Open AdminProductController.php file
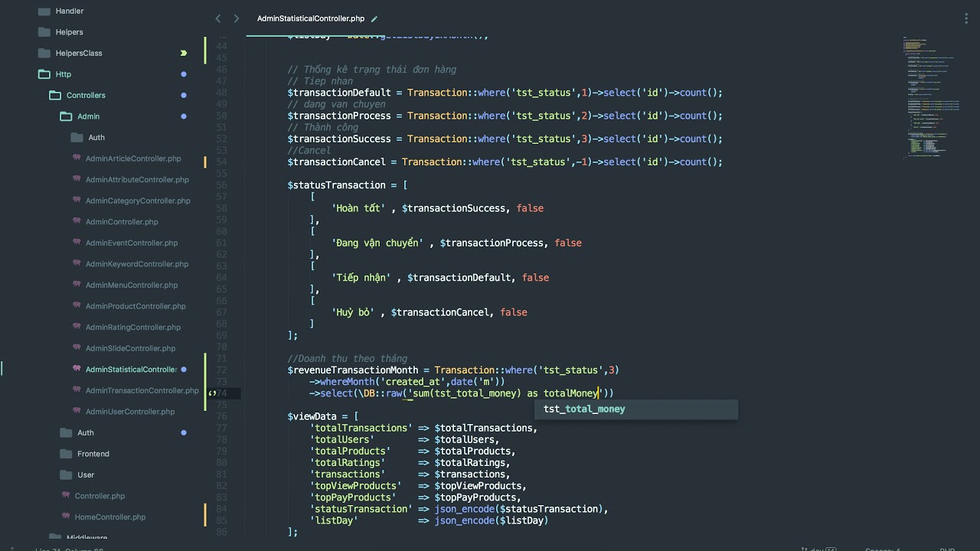The height and width of the screenshot is (551, 980). tap(136, 306)
